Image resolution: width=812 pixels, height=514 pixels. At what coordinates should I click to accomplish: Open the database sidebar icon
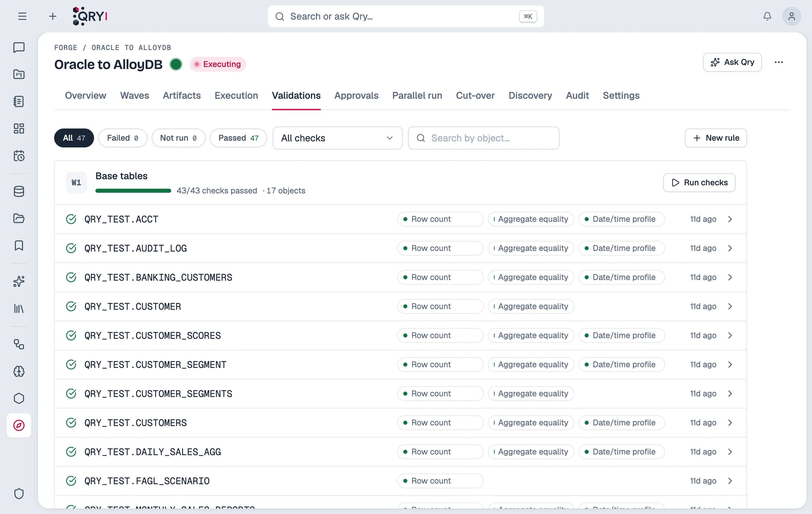19,191
